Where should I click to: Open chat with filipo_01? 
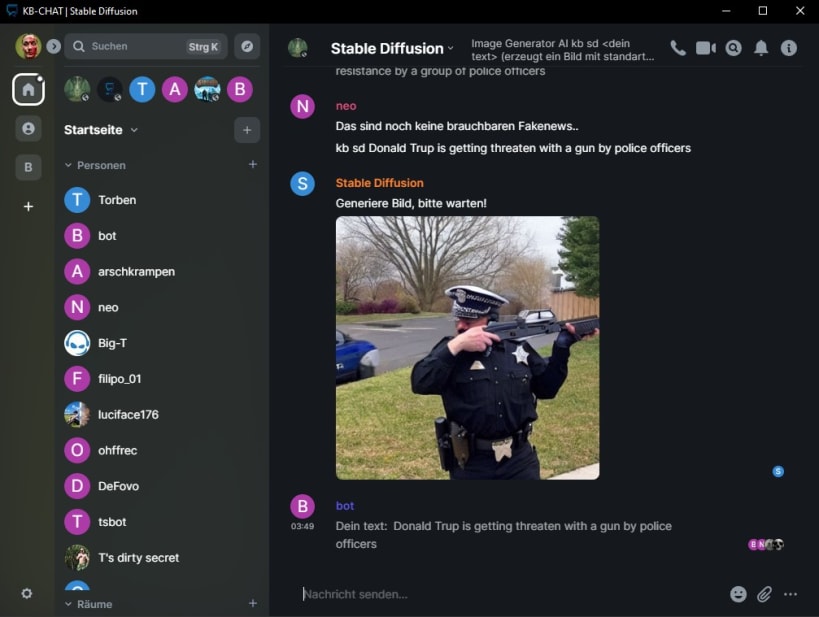pos(162,379)
